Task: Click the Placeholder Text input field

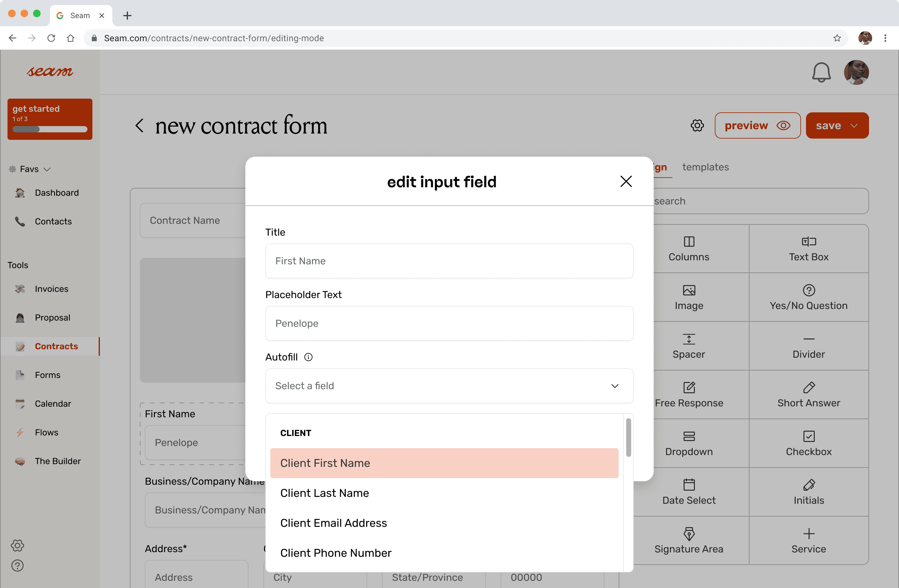Action: (x=449, y=323)
